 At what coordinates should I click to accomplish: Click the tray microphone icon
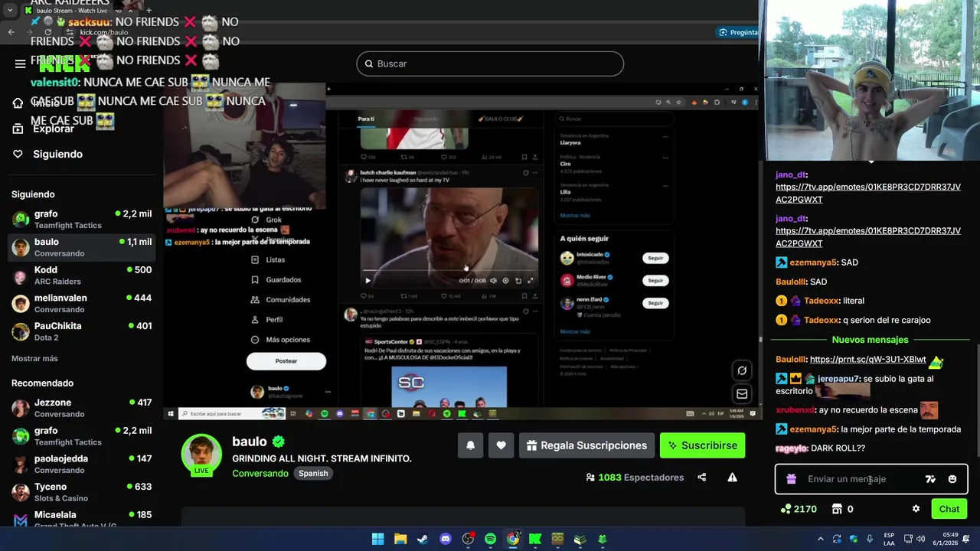coord(869,540)
